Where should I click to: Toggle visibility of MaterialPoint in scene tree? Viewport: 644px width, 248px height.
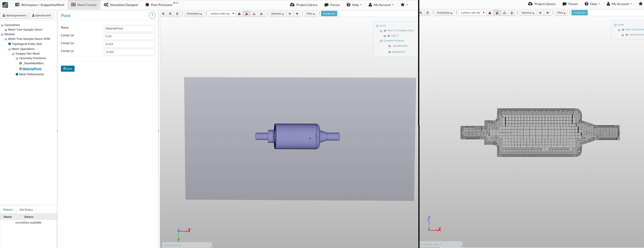tap(389, 52)
